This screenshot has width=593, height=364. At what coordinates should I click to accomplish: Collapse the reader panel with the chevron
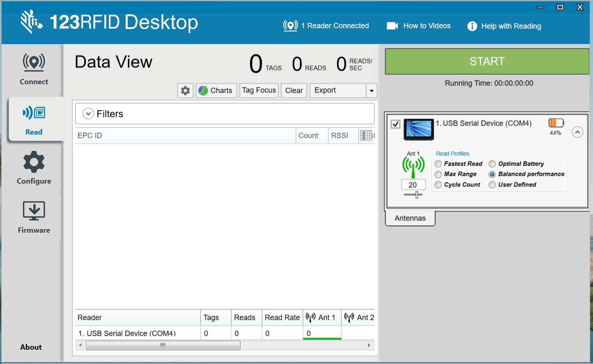click(577, 132)
